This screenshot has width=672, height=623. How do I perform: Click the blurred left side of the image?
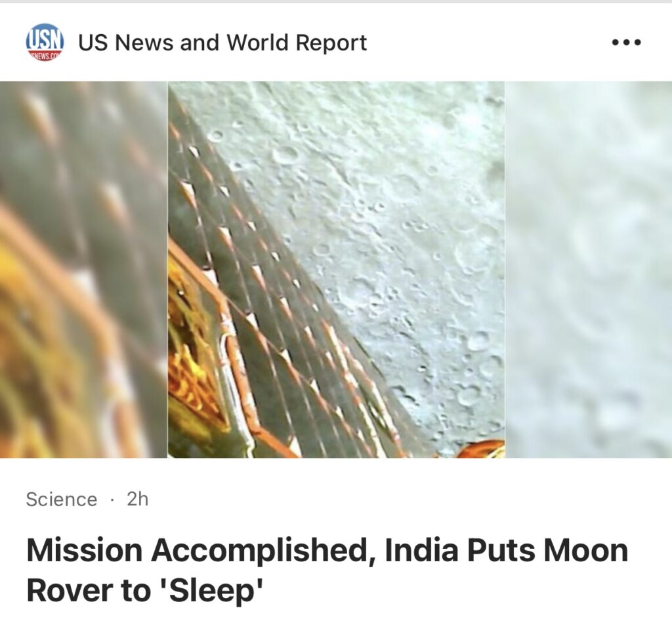pos(84,270)
